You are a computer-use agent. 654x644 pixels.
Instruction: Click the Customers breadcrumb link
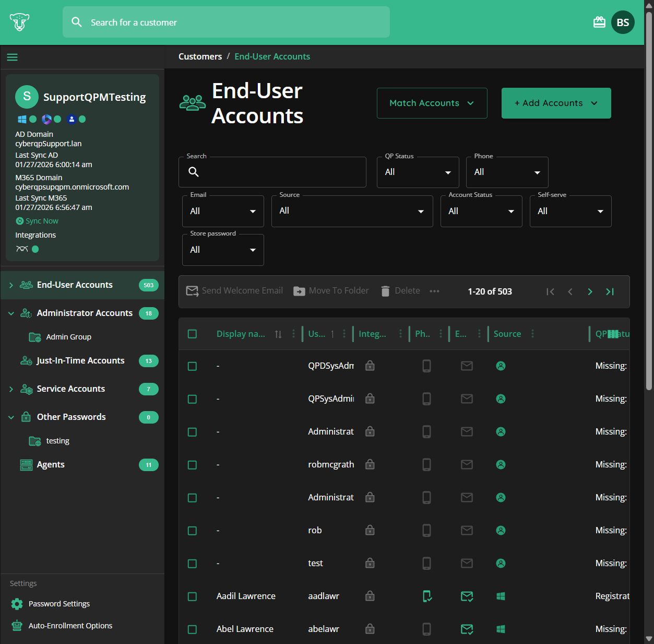point(200,56)
